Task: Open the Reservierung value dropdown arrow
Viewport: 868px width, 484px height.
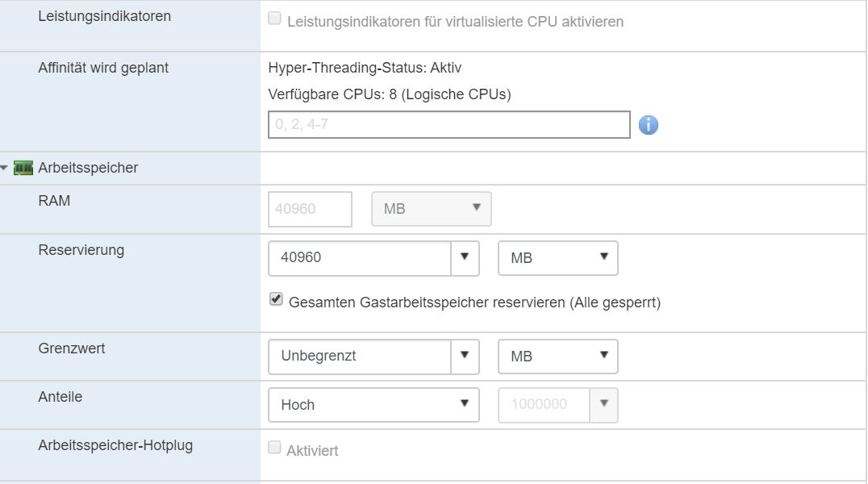Action: pos(465,258)
